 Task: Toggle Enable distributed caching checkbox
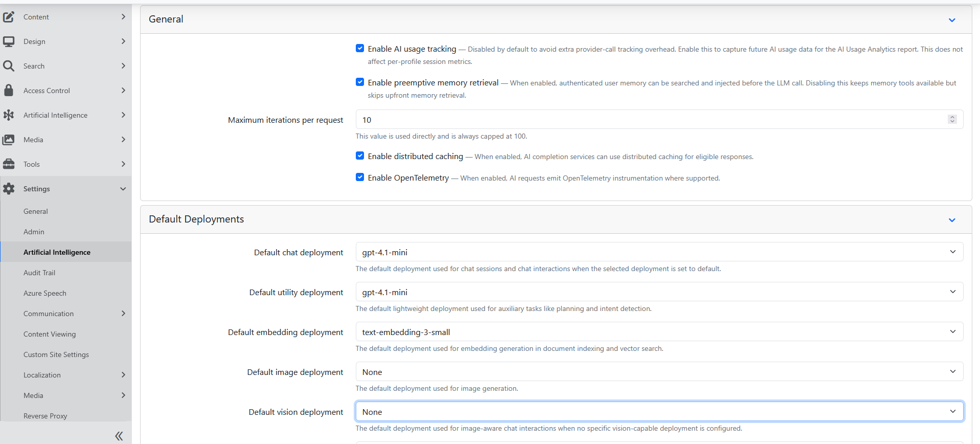360,156
